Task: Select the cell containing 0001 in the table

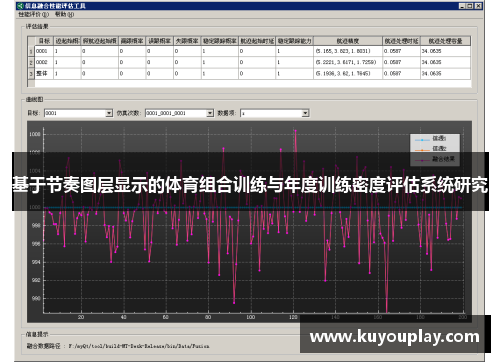Action: click(44, 51)
